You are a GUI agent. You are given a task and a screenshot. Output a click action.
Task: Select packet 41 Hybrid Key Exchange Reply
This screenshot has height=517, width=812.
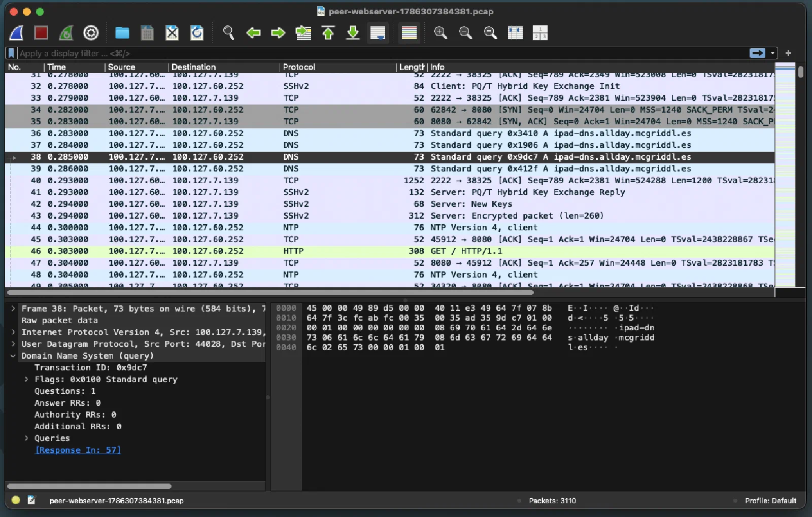[390, 192]
